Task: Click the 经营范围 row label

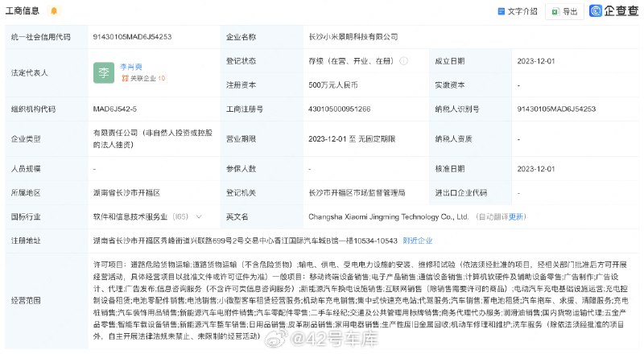Action: [x=26, y=301]
